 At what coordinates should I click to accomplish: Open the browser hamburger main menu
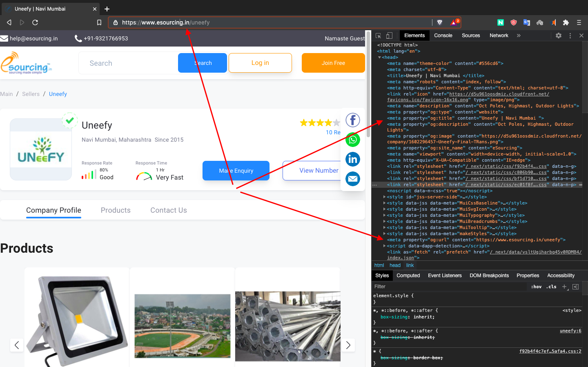(579, 22)
